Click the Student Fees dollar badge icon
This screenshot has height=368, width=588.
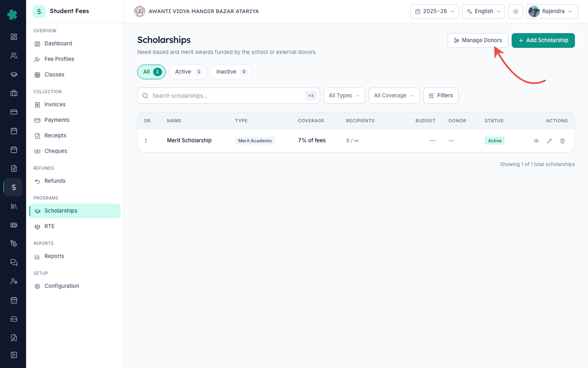point(39,11)
